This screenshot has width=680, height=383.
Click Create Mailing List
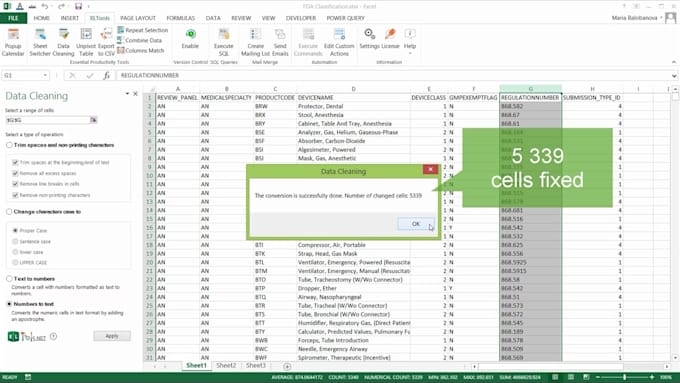point(255,42)
